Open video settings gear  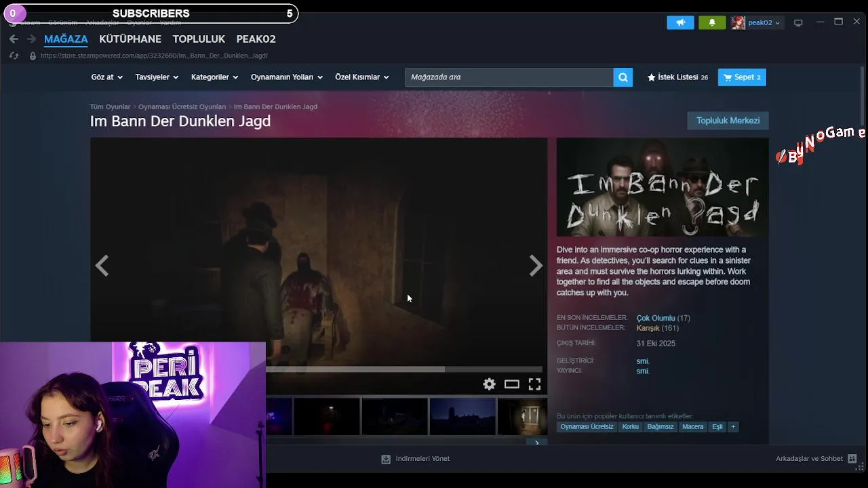(x=489, y=384)
